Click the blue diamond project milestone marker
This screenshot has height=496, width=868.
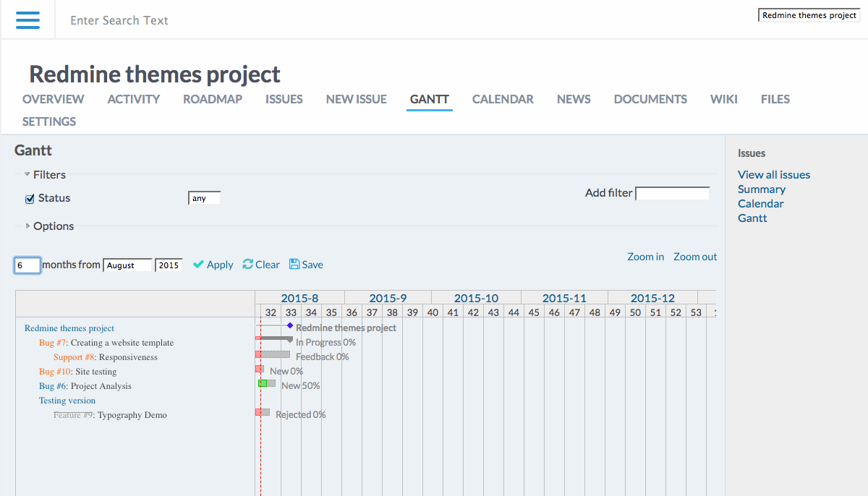click(x=290, y=326)
